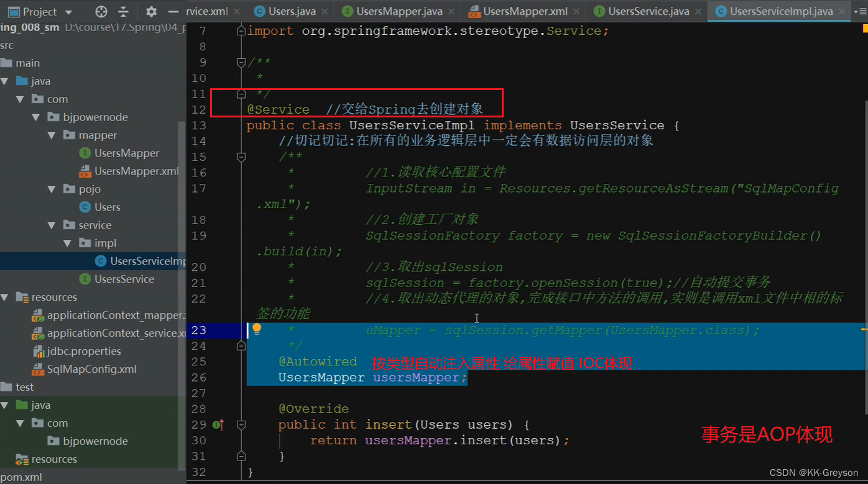Close the UsersMapper.java tab
Image resolution: width=868 pixels, height=484 pixels.
pyautogui.click(x=452, y=12)
